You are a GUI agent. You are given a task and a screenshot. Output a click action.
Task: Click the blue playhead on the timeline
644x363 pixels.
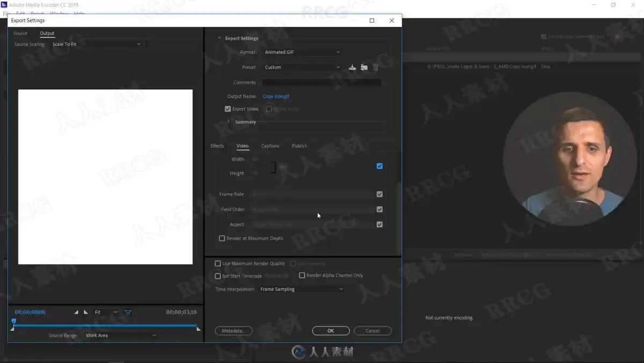(14, 322)
